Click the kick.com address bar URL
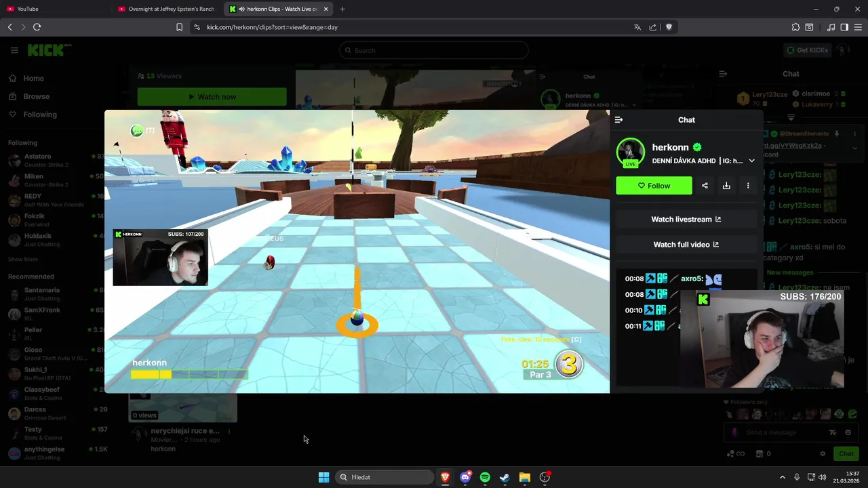The image size is (868, 488). (x=272, y=27)
